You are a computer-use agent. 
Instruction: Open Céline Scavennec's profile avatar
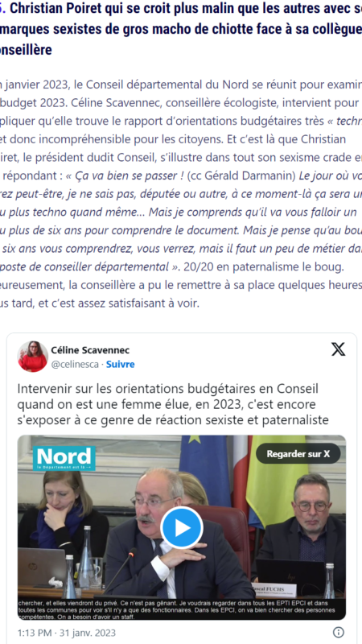click(33, 357)
